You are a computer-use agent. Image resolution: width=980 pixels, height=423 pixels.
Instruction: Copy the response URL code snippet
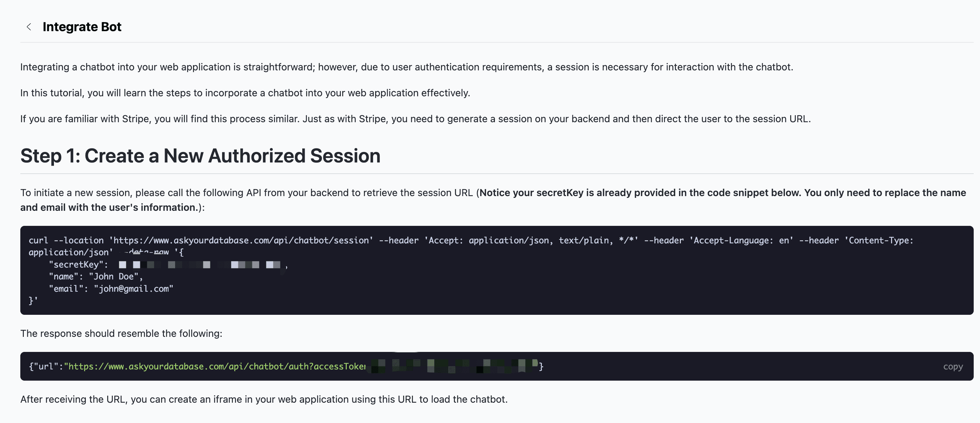tap(952, 366)
